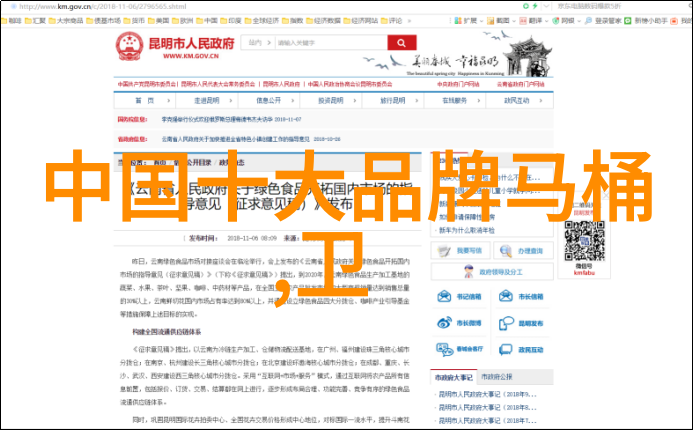Switch to the 市政府公报 tab

coord(497,377)
